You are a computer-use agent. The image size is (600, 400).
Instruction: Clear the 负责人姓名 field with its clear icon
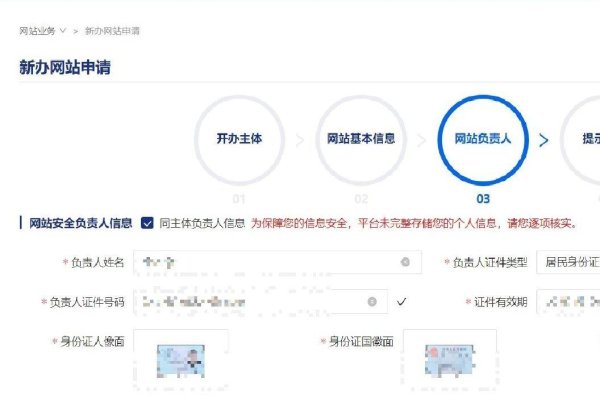tap(405, 262)
